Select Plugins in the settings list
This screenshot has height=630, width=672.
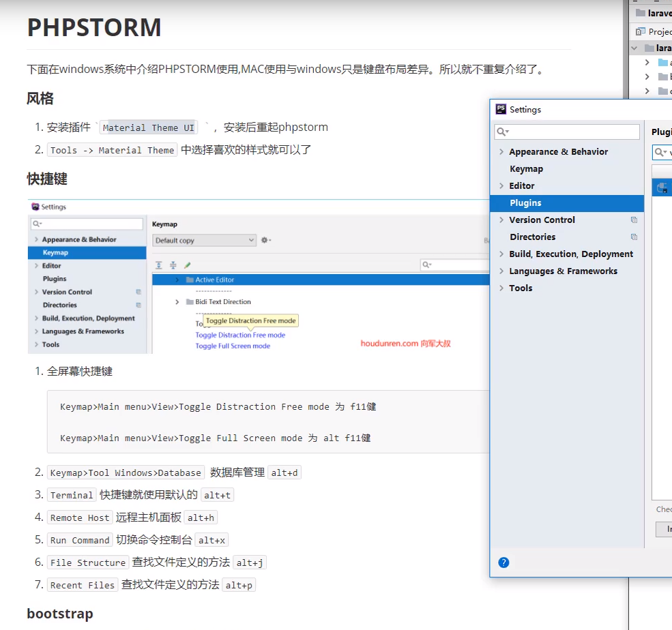pos(525,203)
